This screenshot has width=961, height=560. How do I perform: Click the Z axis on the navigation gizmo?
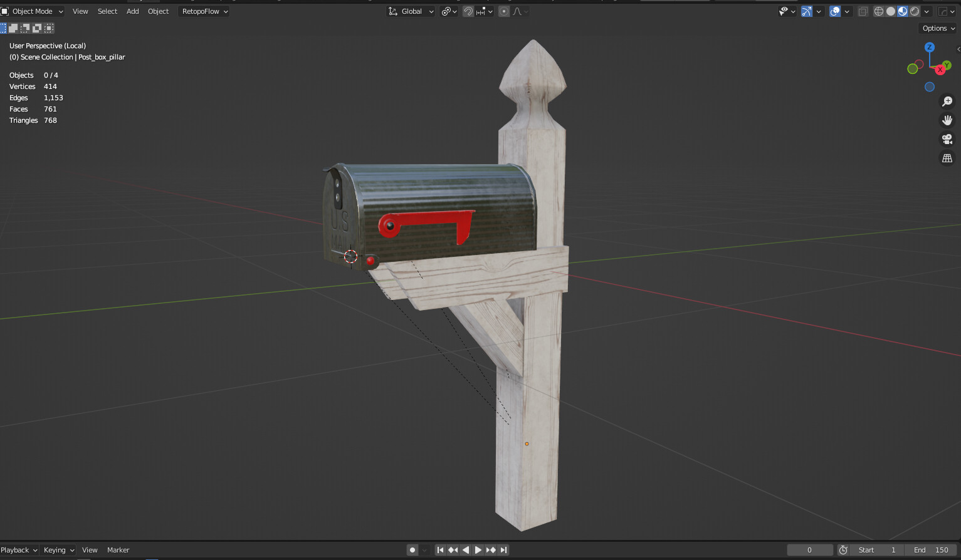929,47
